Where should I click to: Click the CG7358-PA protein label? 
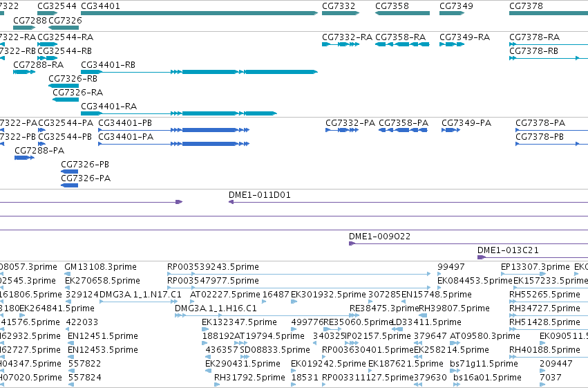[404, 123]
